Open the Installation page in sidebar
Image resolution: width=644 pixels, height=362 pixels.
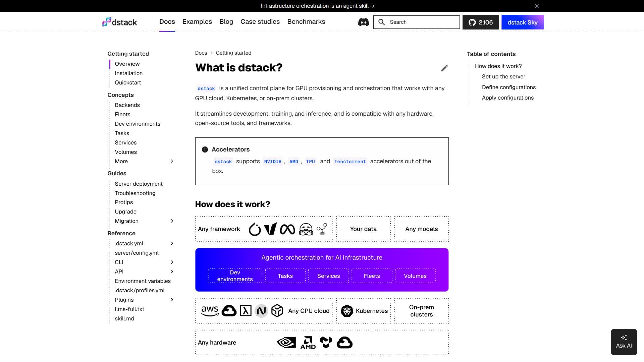tap(128, 73)
